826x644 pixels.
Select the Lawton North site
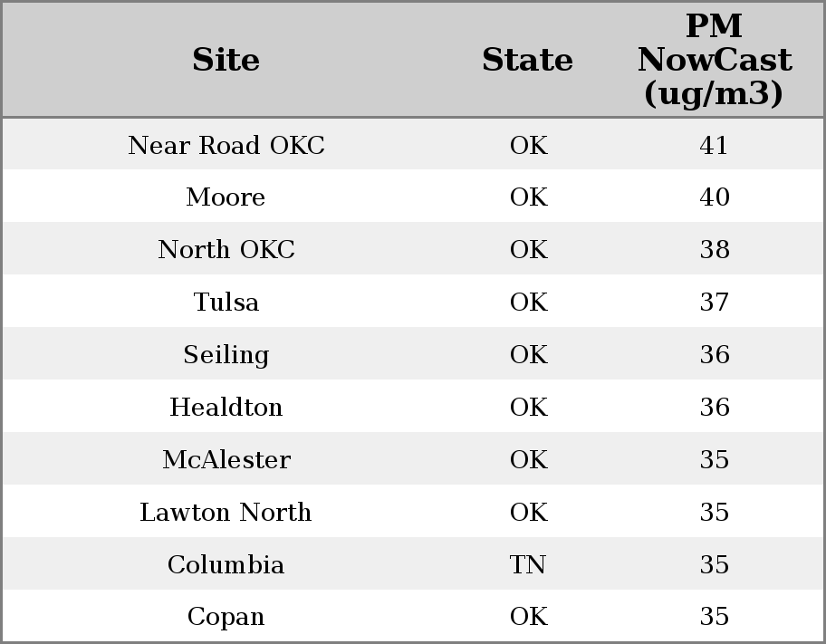click(226, 513)
